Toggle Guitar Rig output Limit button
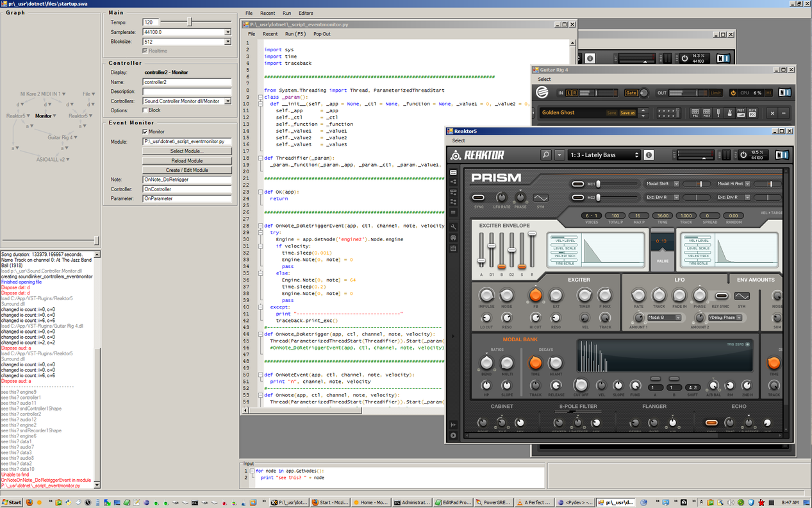 pyautogui.click(x=716, y=93)
